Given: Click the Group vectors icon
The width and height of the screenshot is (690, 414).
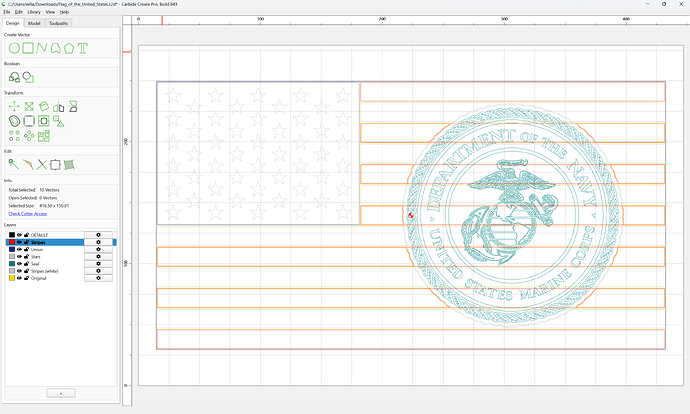Looking at the screenshot, I should point(59,121).
